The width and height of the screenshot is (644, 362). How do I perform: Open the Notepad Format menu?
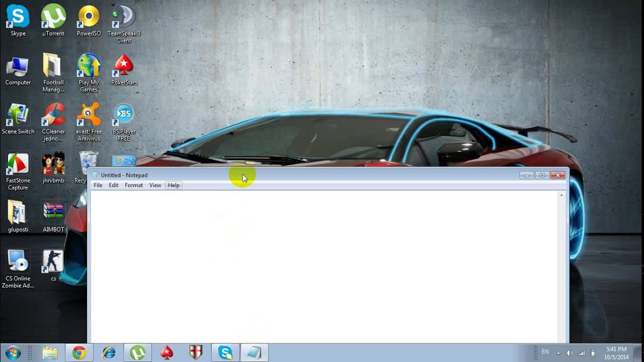point(134,185)
